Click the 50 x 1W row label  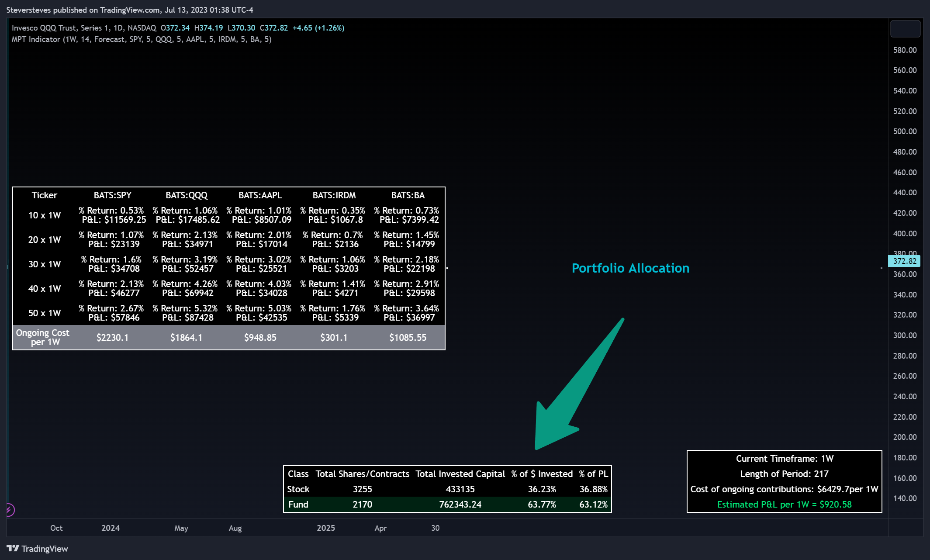45,313
